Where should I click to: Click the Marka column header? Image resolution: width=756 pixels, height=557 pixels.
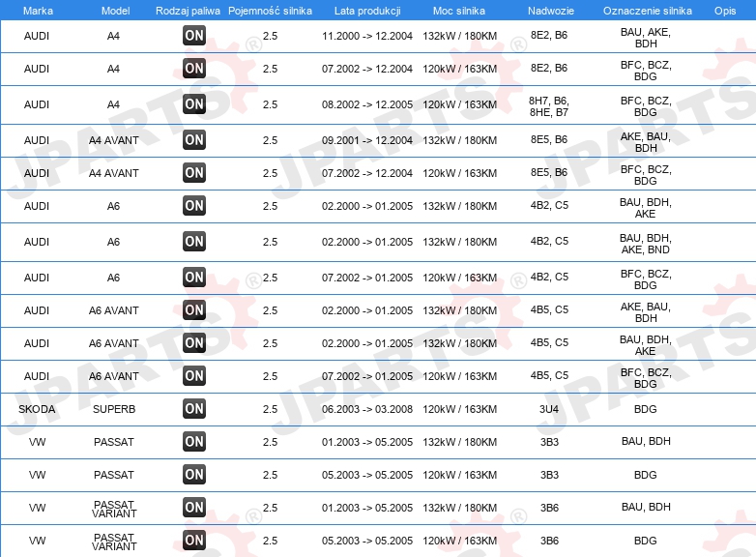[x=38, y=11]
